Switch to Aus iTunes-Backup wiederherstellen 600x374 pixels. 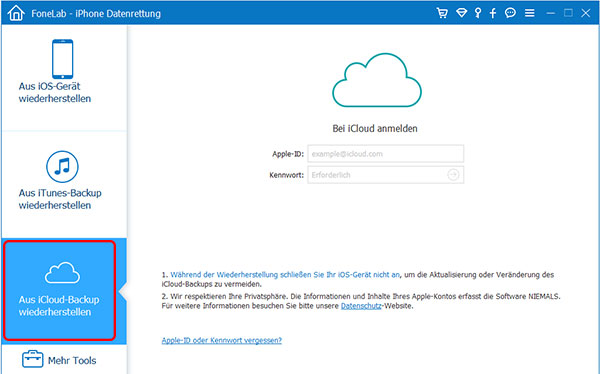point(64,185)
